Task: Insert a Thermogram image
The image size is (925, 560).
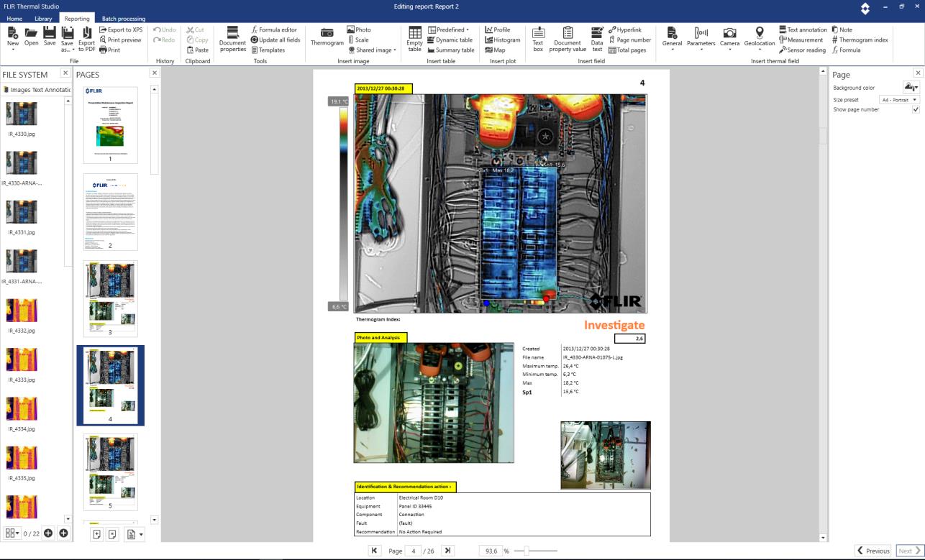Action: 327,37
